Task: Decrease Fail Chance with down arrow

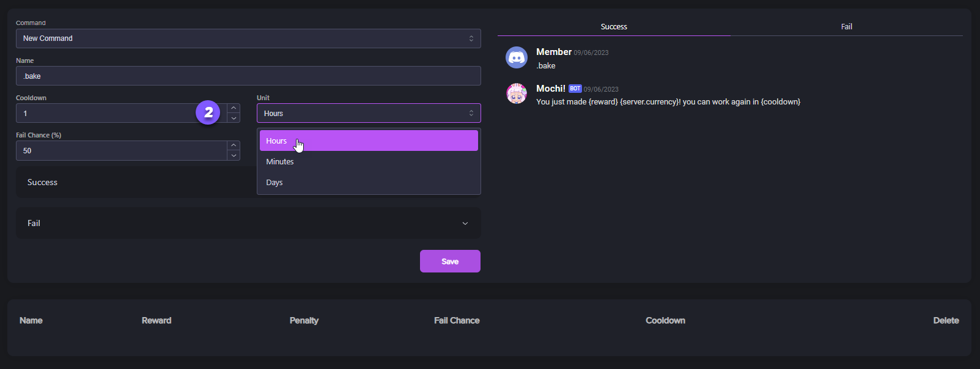Action: [x=234, y=156]
